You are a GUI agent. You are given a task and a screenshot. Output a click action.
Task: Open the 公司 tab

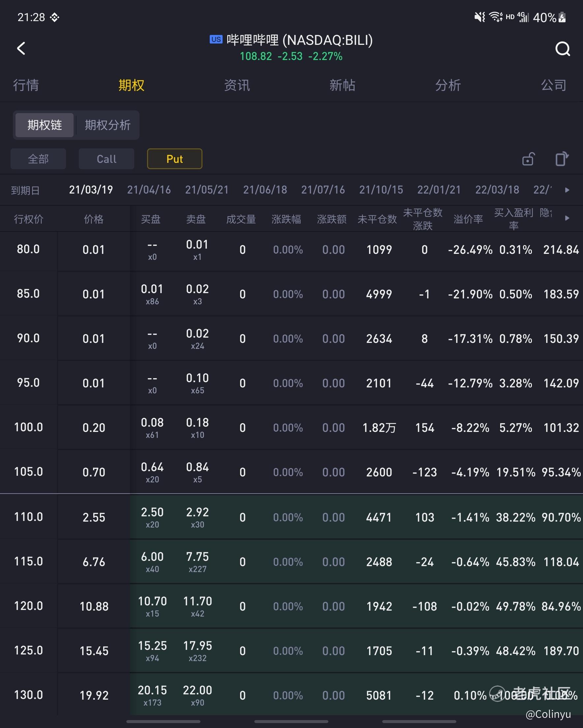pos(554,85)
